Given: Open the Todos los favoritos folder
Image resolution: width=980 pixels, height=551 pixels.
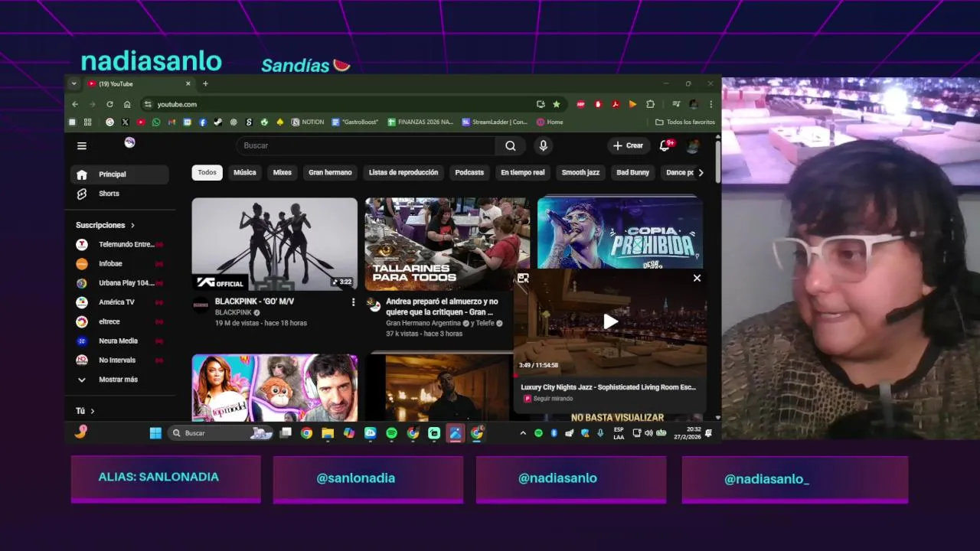Looking at the screenshot, I should [x=685, y=122].
